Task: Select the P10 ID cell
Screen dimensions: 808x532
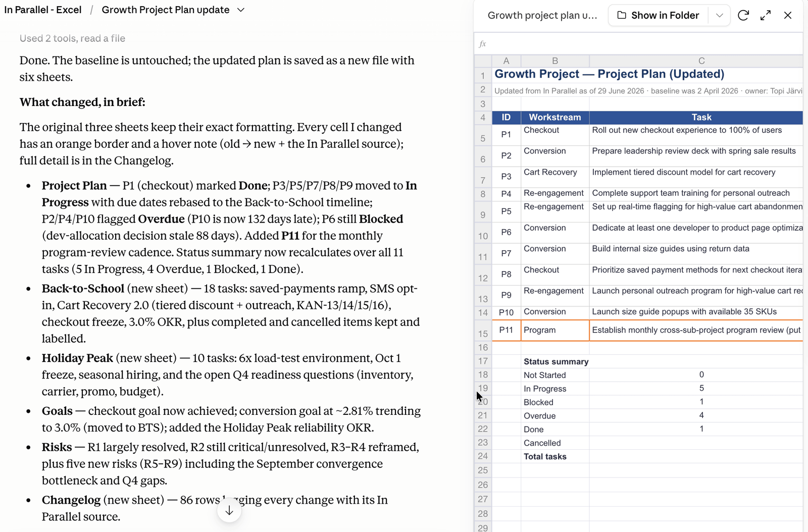Action: pos(507,312)
